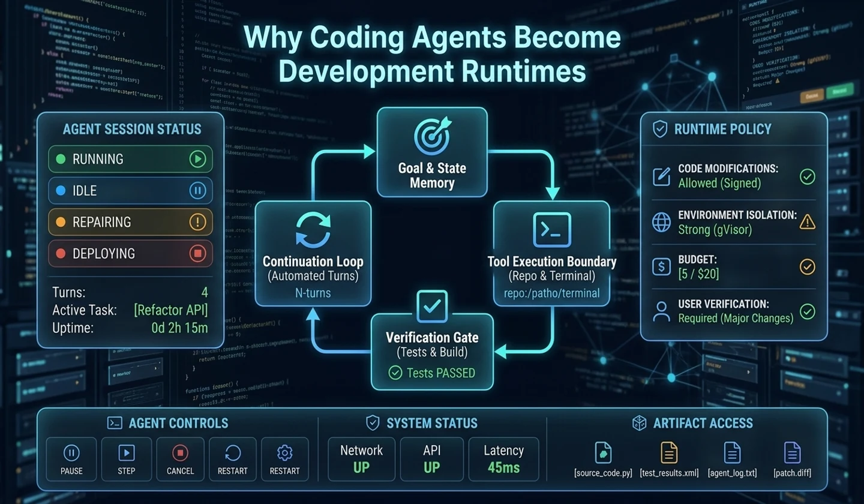Click the Latency 45ms status tile
The height and width of the screenshot is (504, 864).
tap(503, 459)
